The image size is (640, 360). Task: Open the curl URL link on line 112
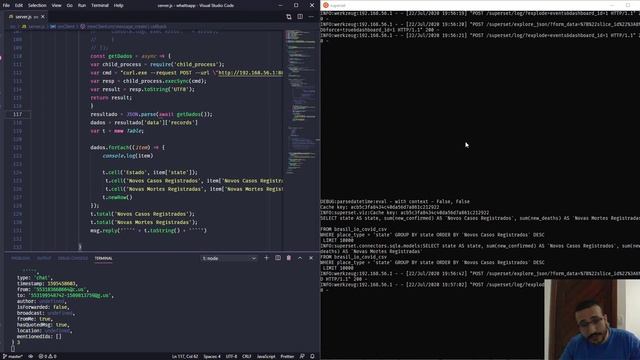tap(250, 73)
